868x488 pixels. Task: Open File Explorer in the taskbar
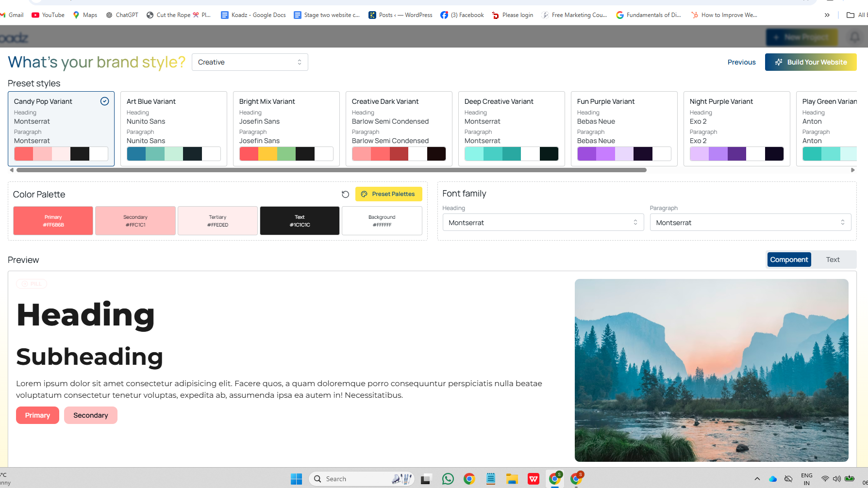(512, 479)
